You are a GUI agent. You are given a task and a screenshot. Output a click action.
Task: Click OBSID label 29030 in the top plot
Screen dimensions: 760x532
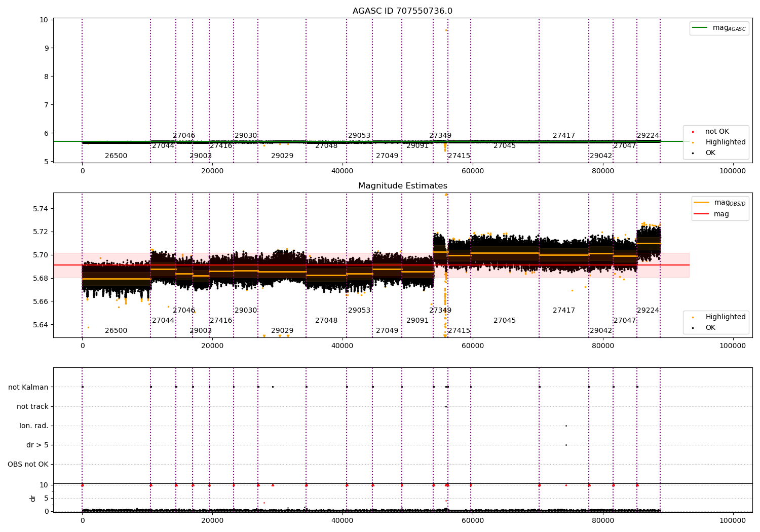click(x=246, y=135)
